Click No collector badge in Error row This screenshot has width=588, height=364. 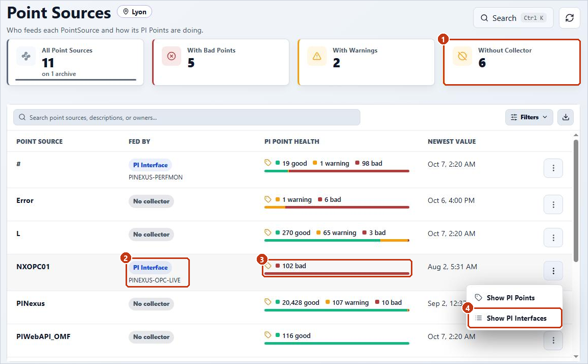(151, 201)
